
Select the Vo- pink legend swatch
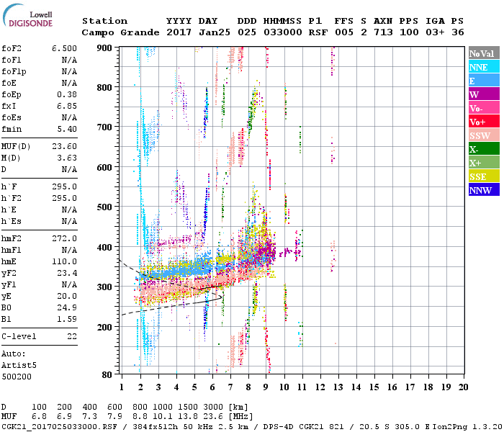point(481,108)
